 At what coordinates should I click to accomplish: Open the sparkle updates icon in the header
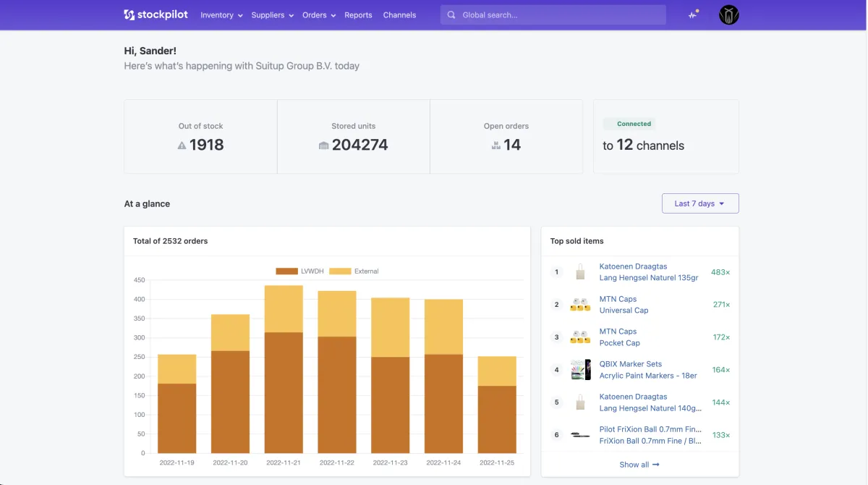pyautogui.click(x=693, y=14)
